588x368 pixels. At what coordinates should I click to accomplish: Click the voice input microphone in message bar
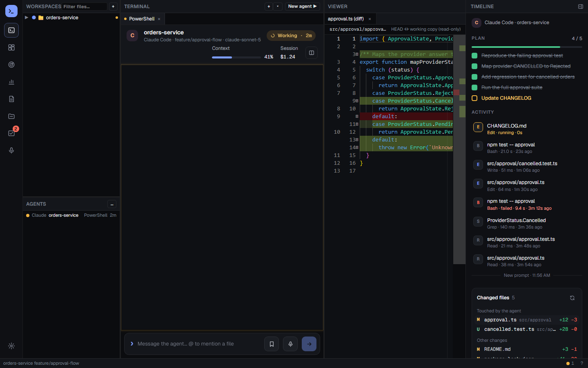point(290,344)
